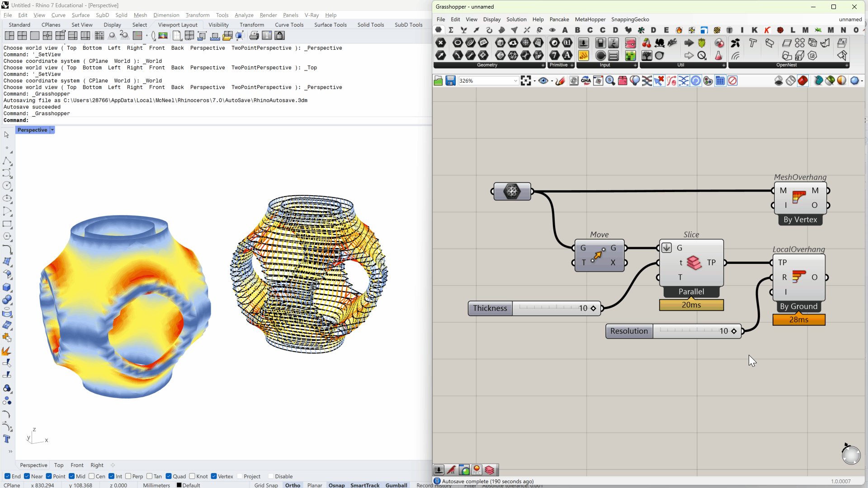Expand the preview eye icon dropdown arrow
Viewport: 868px width, 488px height.
tap(552, 81)
